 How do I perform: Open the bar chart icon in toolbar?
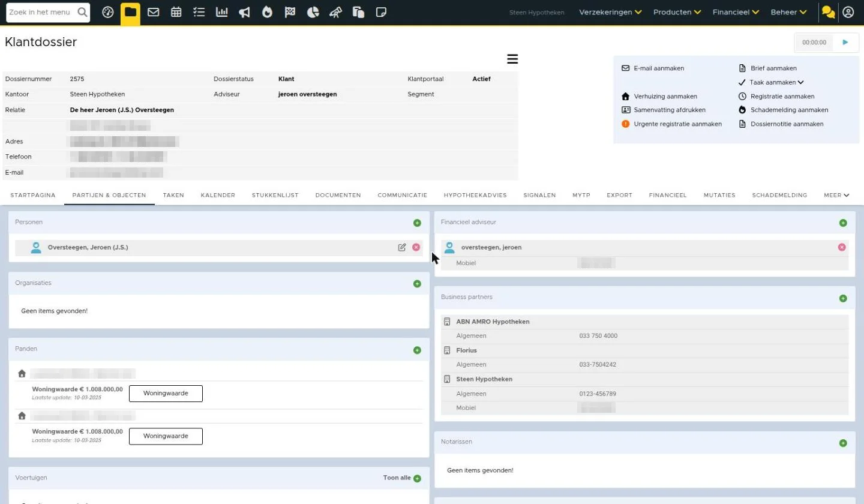(222, 12)
